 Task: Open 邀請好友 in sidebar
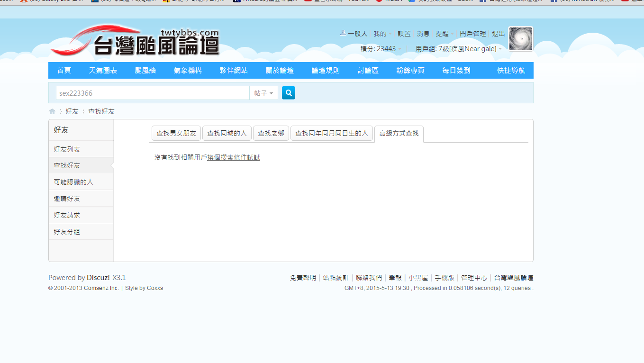pos(81,199)
